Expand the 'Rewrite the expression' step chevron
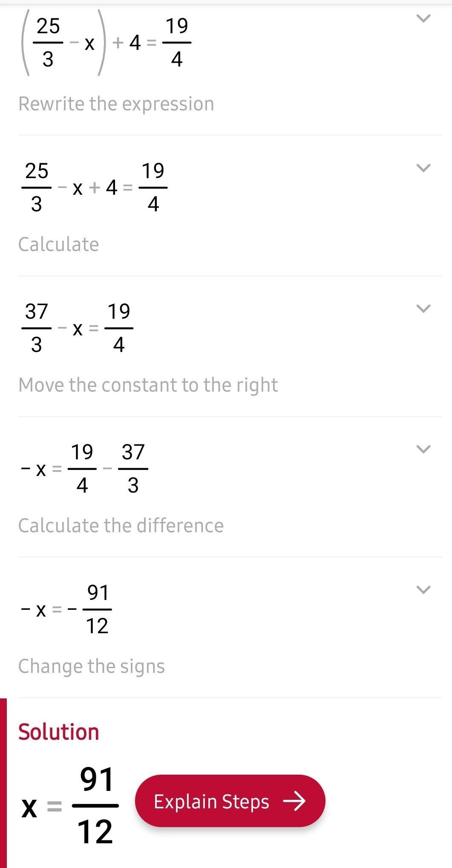The image size is (452, 868). point(423,168)
